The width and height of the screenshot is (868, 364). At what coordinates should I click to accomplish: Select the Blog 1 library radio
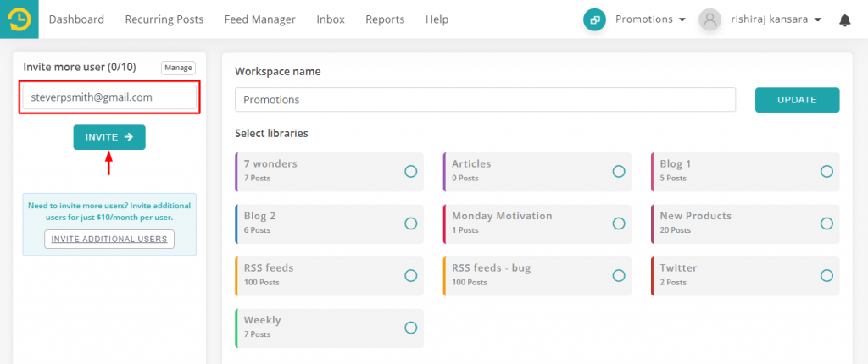click(826, 172)
